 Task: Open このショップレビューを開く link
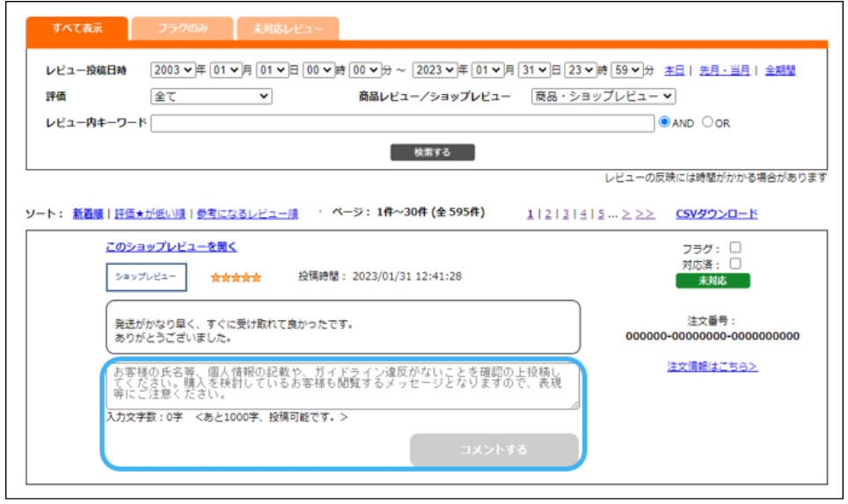[172, 246]
